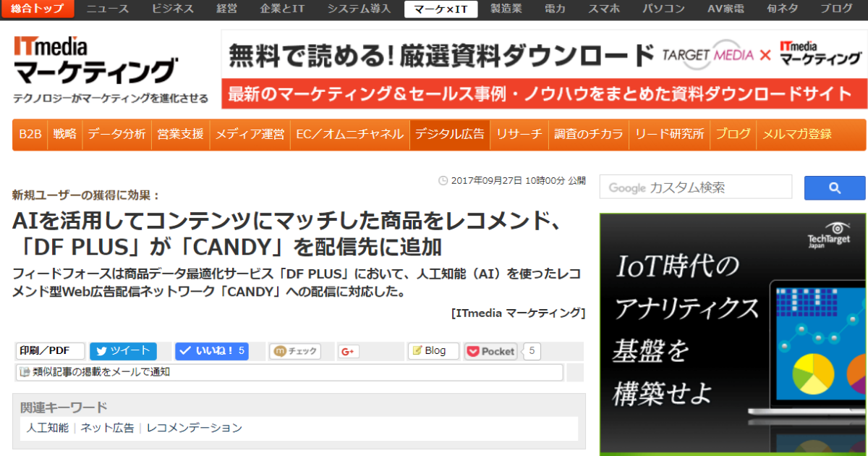Save article to Pocket

click(491, 351)
